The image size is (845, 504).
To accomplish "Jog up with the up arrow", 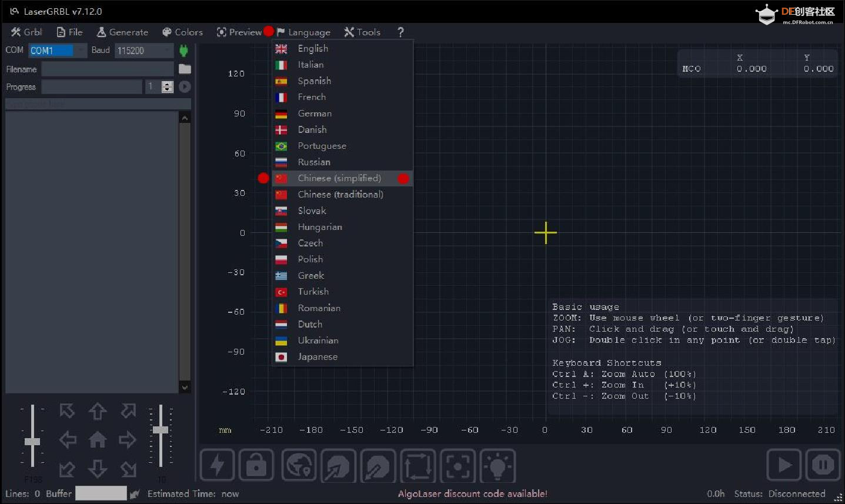I will tap(98, 410).
